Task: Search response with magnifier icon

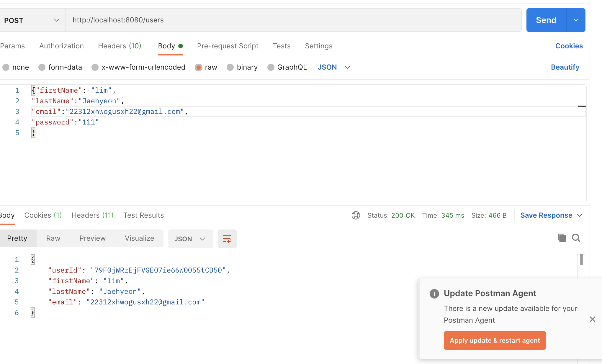Action: point(576,238)
